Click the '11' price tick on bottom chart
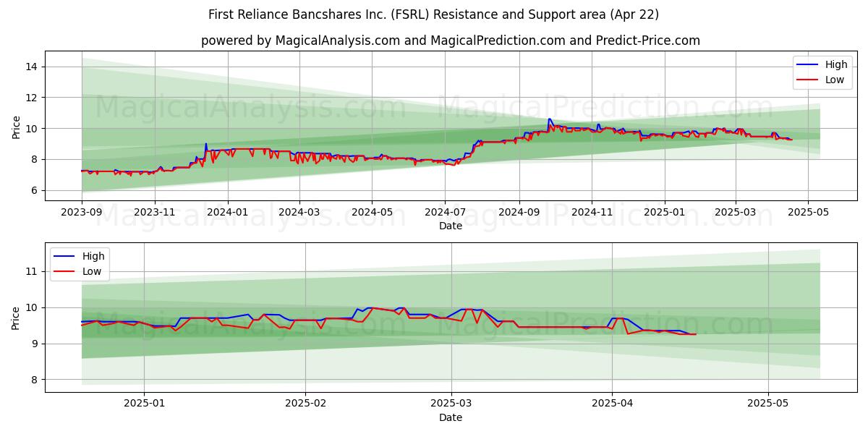 click(33, 271)
